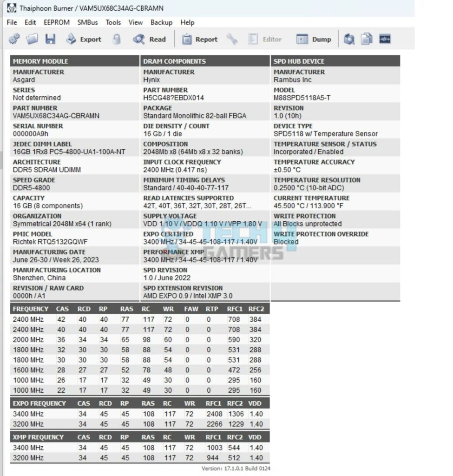
Task: Select the 1600 MHz timing row
Action: point(140,370)
